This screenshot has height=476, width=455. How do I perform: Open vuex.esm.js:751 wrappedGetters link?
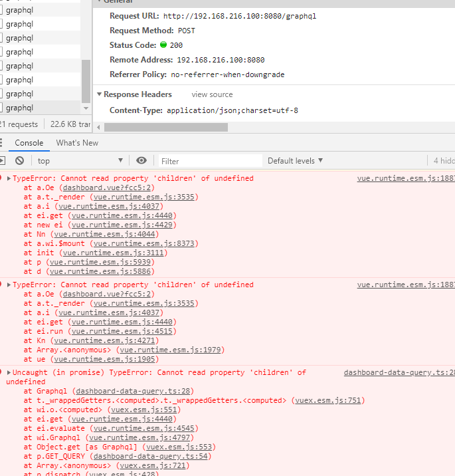pyautogui.click(x=328, y=400)
